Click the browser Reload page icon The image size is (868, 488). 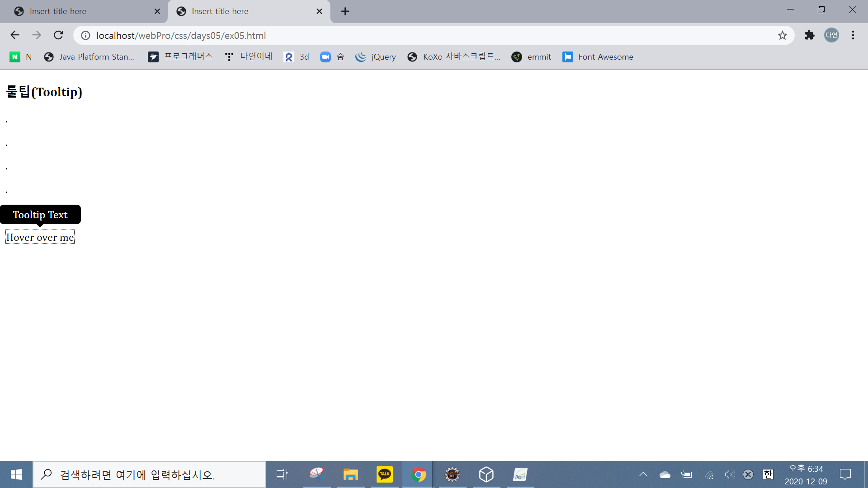coord(58,35)
